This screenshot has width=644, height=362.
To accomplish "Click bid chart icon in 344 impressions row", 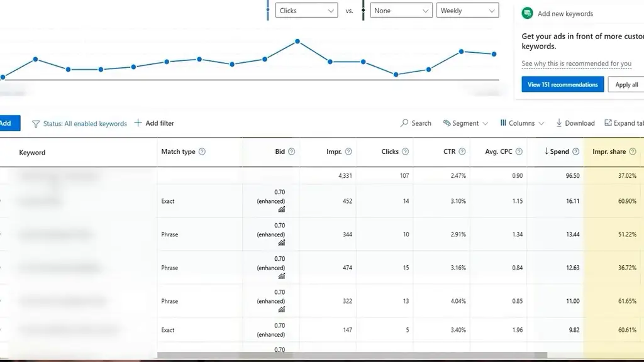I will [x=281, y=243].
